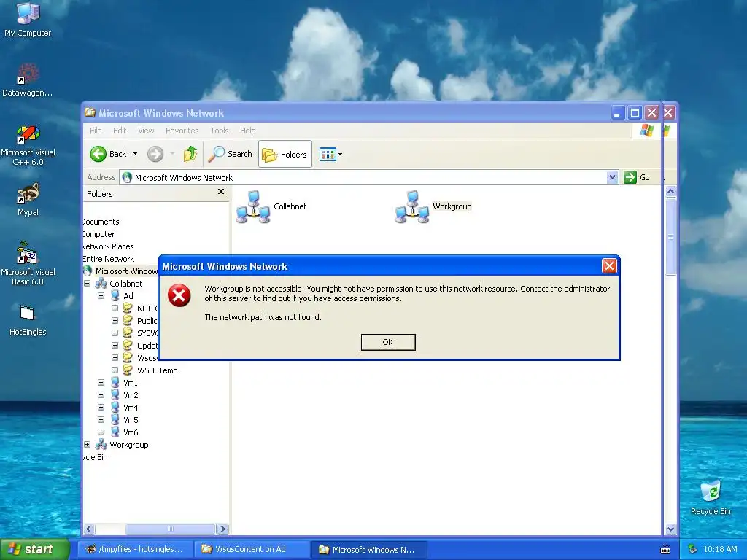Screen dimensions: 747x560
Task: Toggle the Folders pane button
Action: 285,154
